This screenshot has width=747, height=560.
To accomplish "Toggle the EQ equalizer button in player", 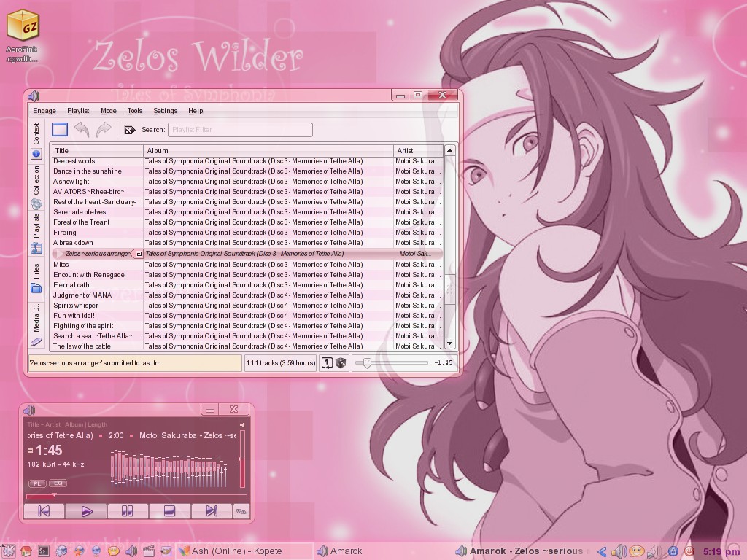I will (x=58, y=483).
